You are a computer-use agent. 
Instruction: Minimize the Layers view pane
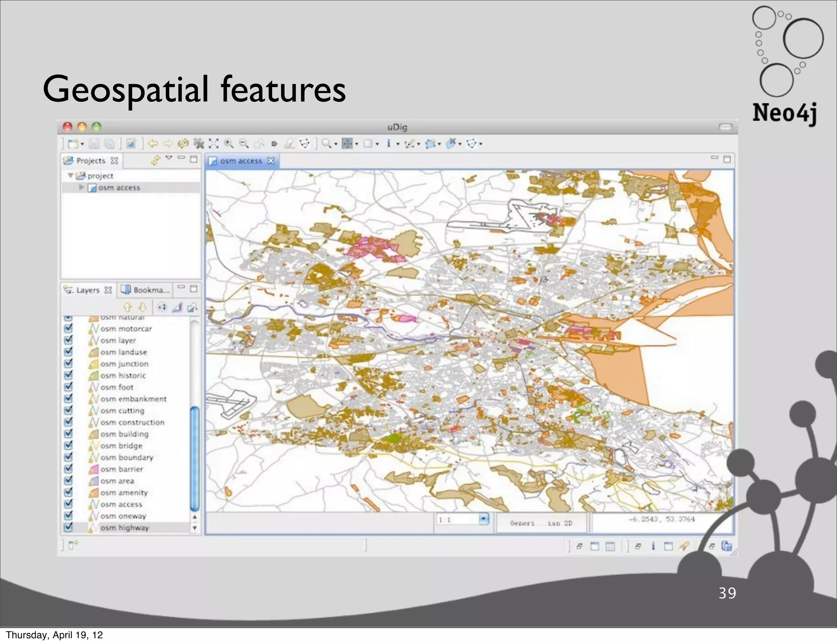[181, 287]
